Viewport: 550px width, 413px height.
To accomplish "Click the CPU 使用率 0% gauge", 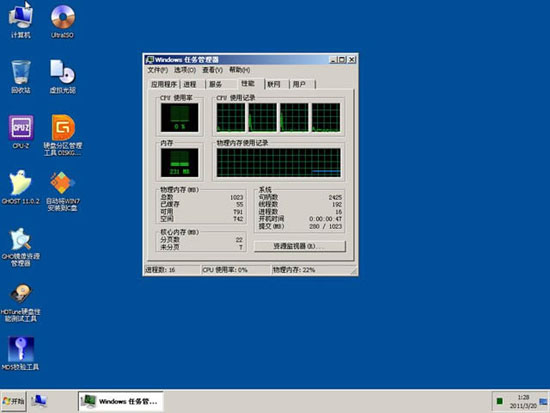I will coord(180,117).
